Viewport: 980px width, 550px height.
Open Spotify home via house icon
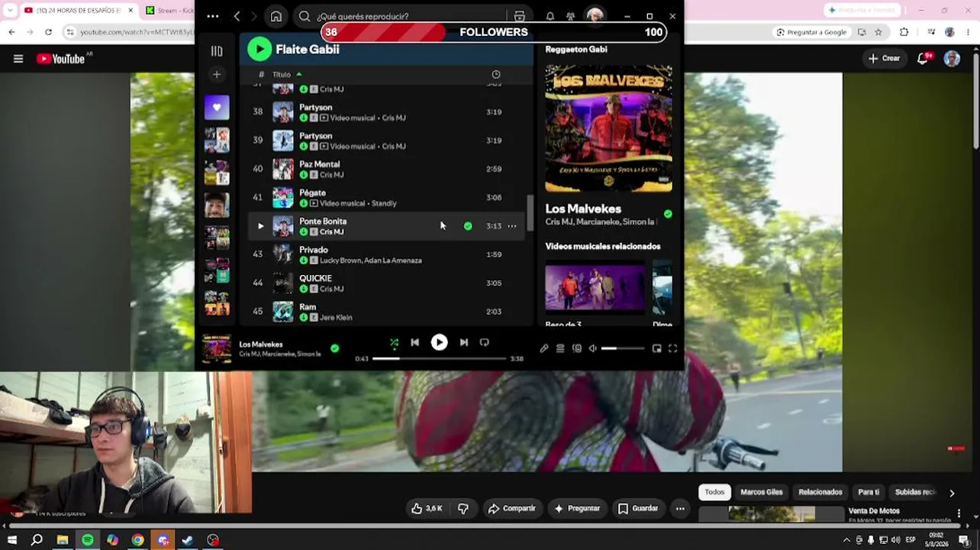(x=276, y=16)
